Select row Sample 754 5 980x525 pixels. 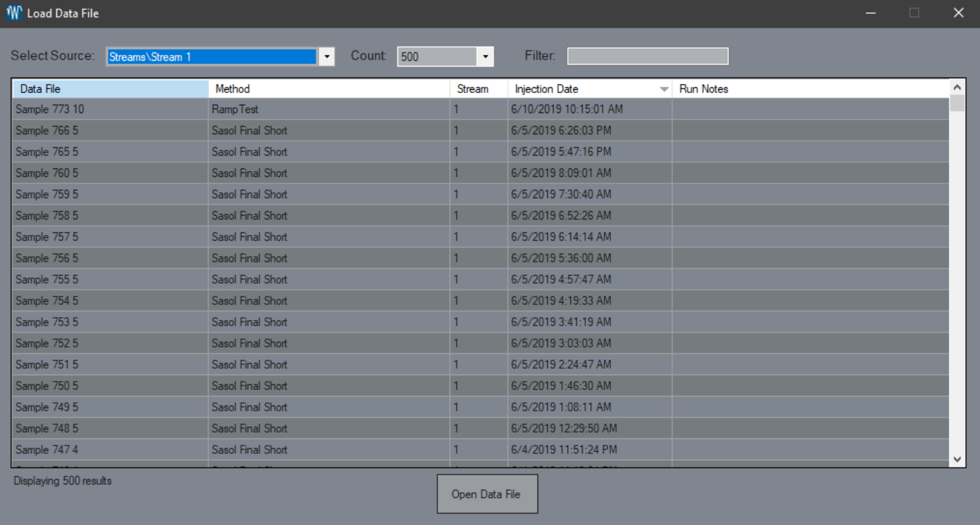(x=481, y=301)
